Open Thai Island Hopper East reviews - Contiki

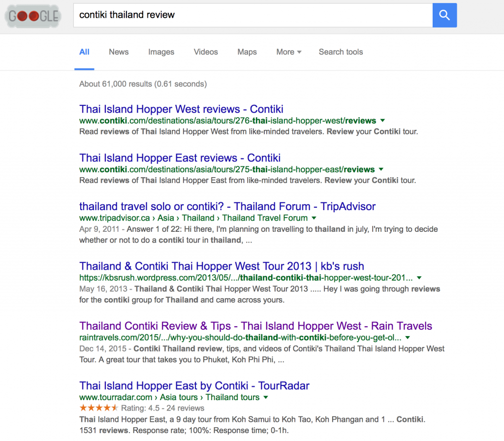(x=180, y=158)
